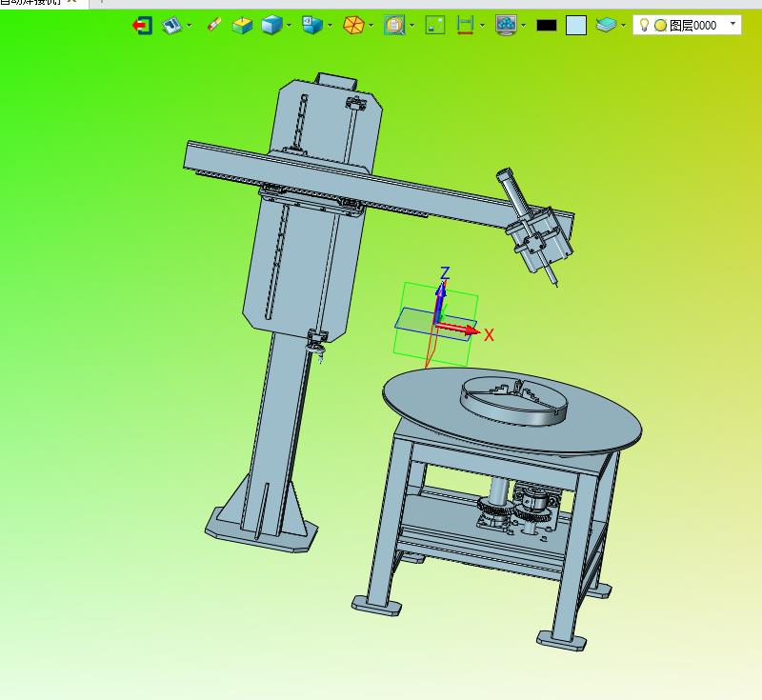
Task: Expand the blue shaded cube dropdown arrow
Action: click(290, 26)
